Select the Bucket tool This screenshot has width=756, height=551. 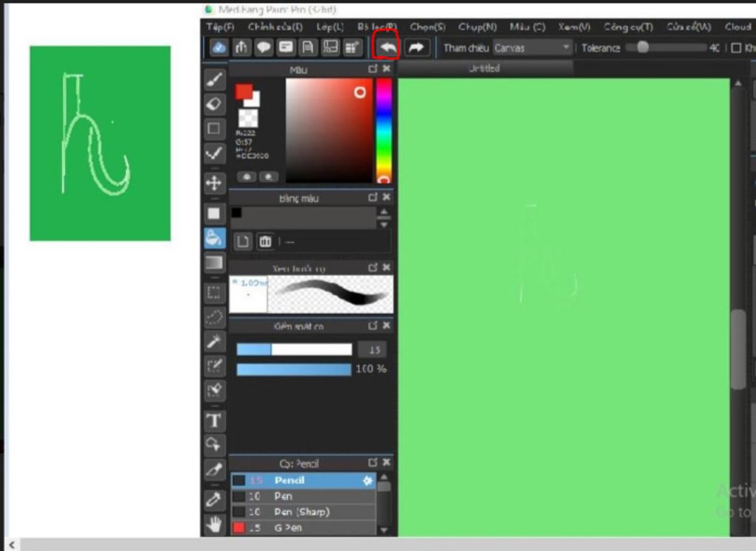point(215,238)
